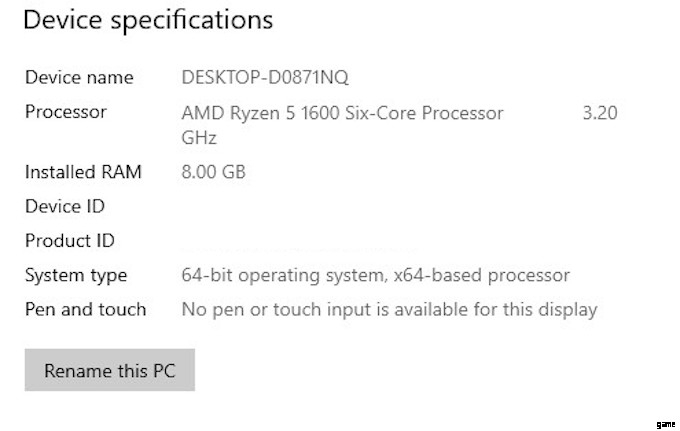This screenshot has width=680, height=431.
Task: Click the Processor label
Action: [65, 112]
